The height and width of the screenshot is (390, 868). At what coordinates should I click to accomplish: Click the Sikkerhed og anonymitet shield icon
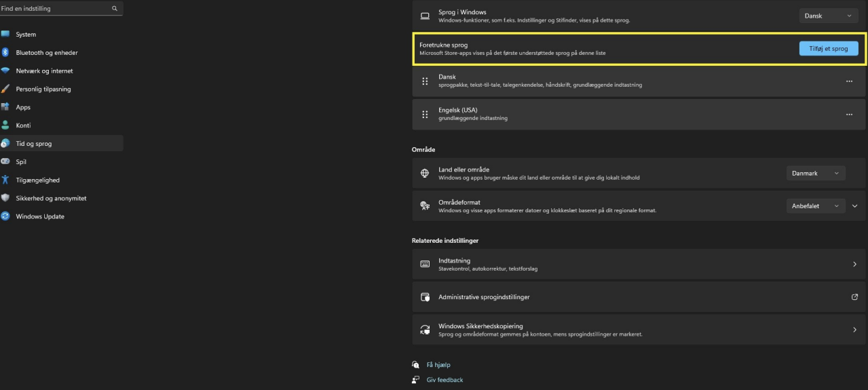(5, 198)
